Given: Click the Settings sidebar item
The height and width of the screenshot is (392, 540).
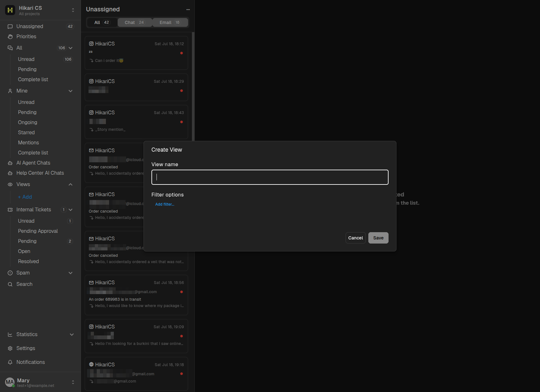Looking at the screenshot, I should click(x=40, y=348).
